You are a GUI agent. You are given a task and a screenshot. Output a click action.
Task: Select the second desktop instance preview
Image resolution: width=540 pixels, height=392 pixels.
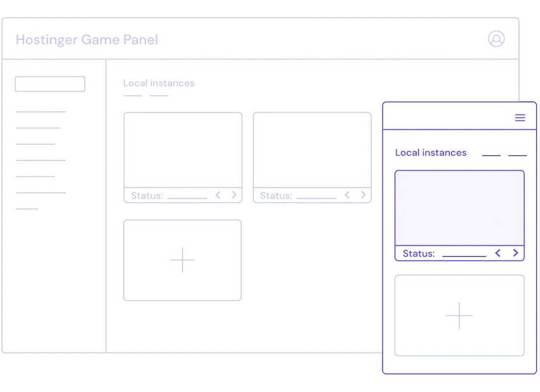[x=313, y=150]
